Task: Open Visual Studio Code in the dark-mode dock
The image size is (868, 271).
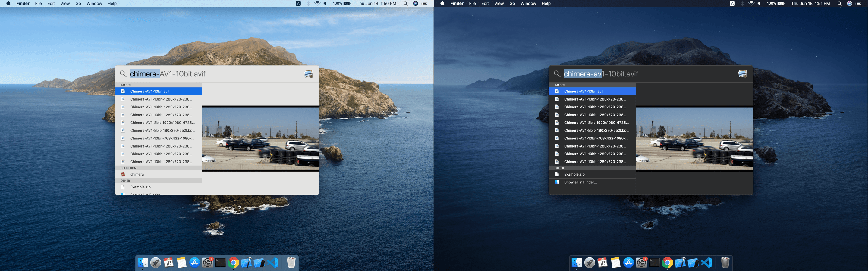Action: (706, 263)
